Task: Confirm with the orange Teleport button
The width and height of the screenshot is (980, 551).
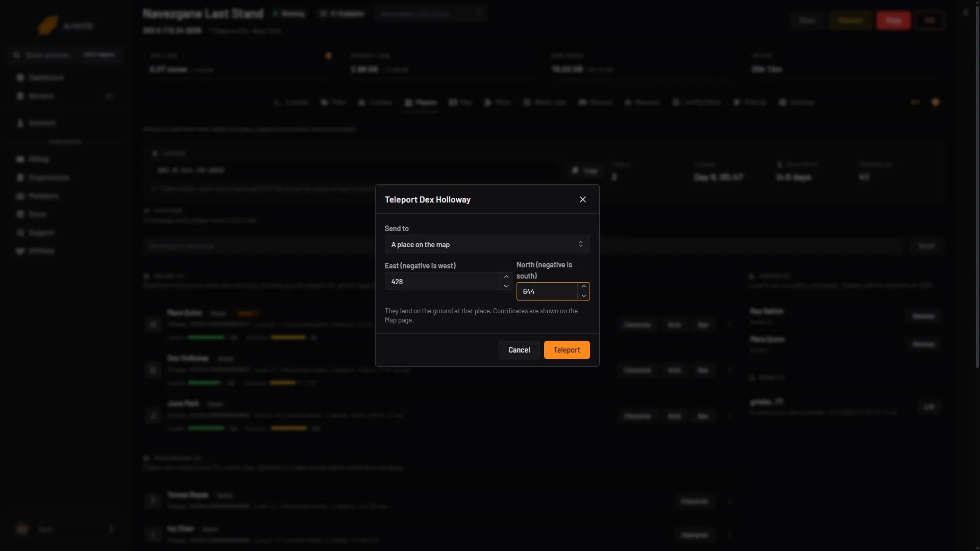Action: point(567,350)
